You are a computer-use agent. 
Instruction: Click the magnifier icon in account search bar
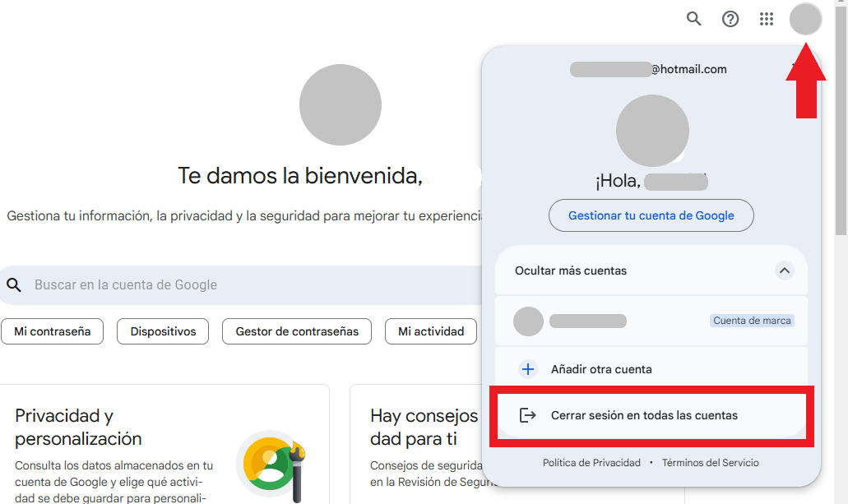pos(13,285)
